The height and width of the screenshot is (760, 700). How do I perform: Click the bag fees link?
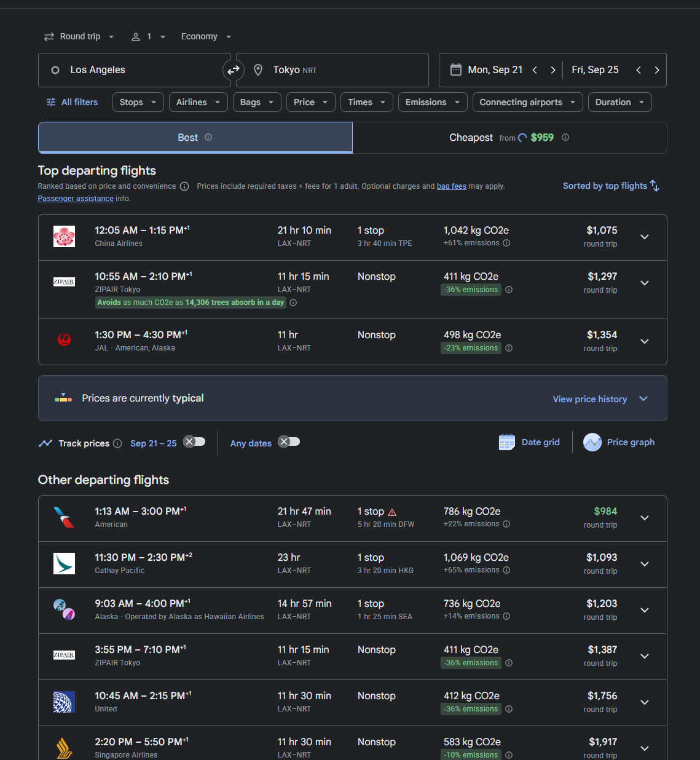pyautogui.click(x=452, y=186)
